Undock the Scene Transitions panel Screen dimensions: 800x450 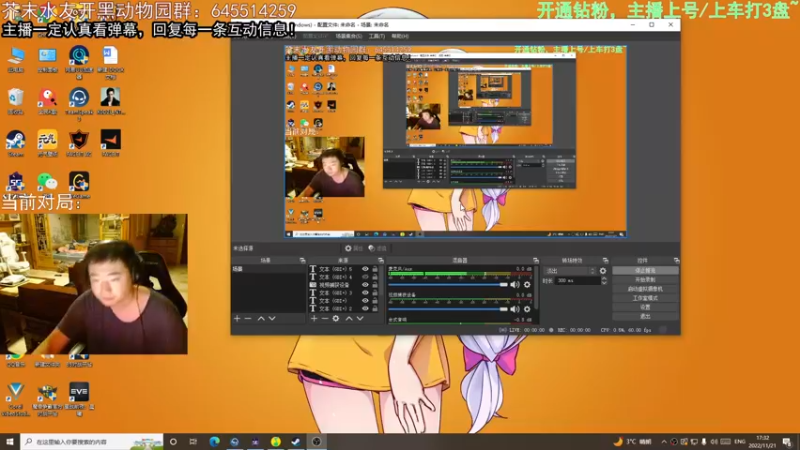pos(606,261)
